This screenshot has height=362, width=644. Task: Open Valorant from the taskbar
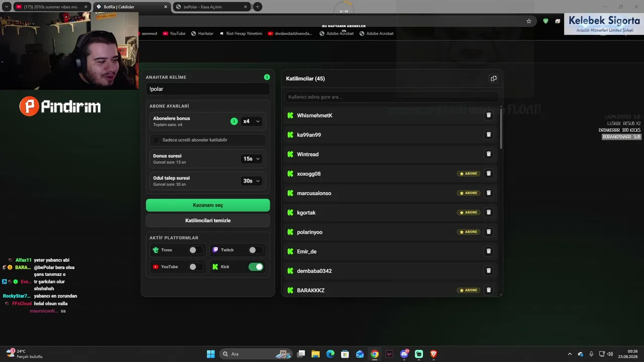(389, 354)
